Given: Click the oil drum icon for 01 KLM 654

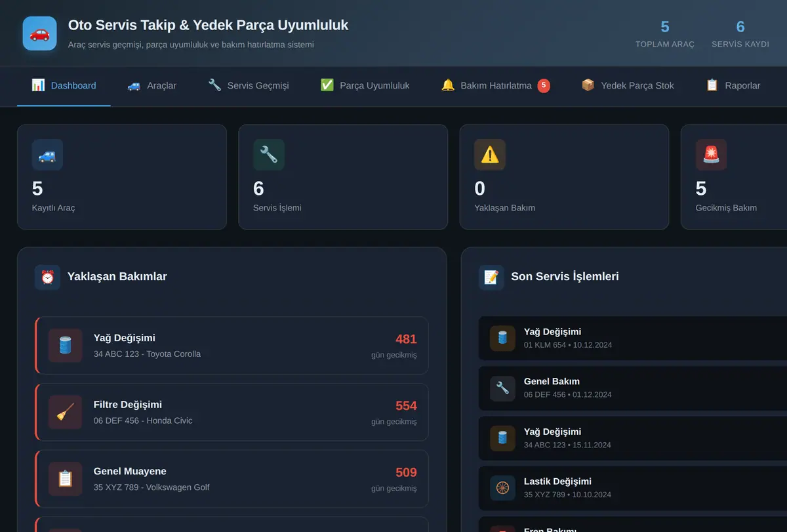Looking at the screenshot, I should (x=502, y=338).
